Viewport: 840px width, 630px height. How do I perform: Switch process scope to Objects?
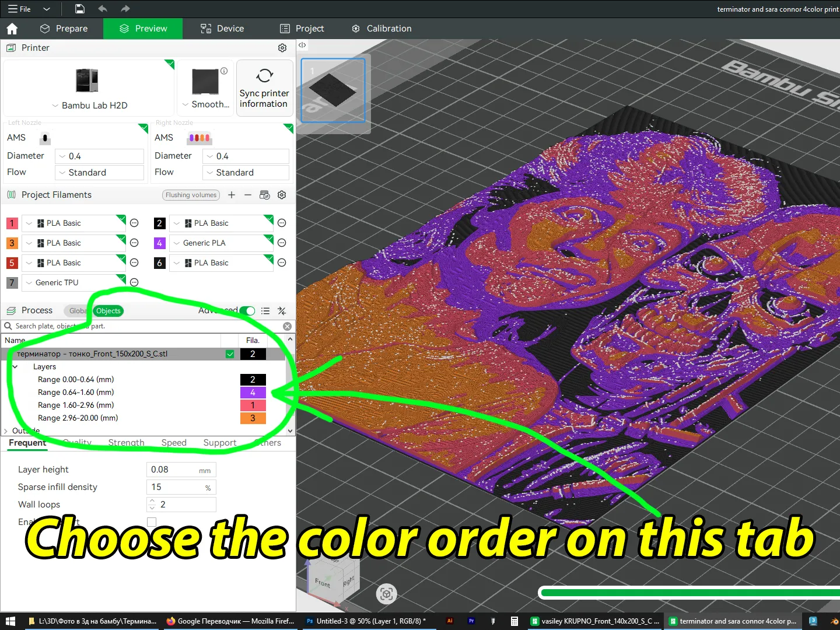pyautogui.click(x=108, y=311)
